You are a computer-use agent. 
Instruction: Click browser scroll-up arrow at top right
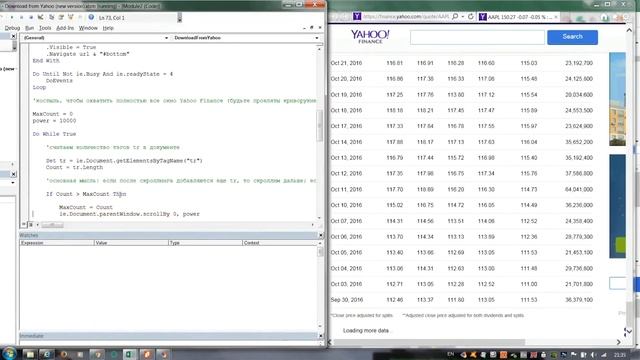tap(629, 30)
